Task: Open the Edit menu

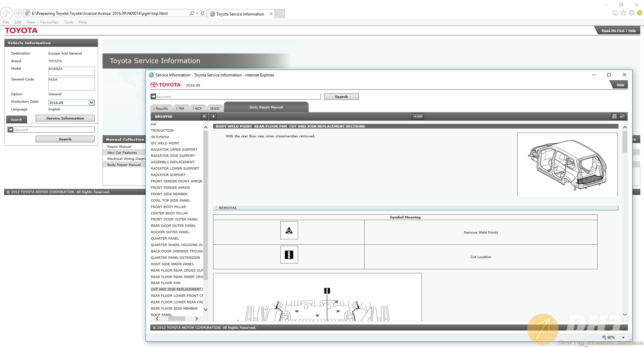Action: (18, 22)
